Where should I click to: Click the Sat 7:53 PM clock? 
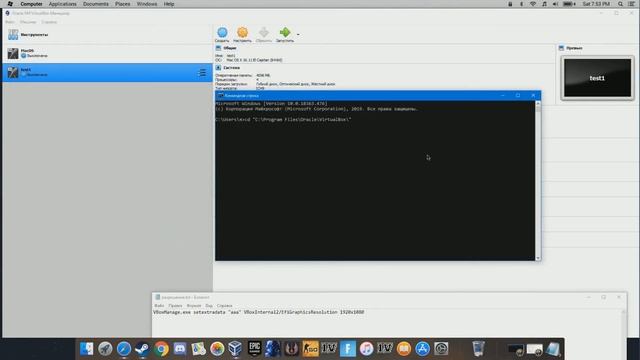[x=596, y=4]
